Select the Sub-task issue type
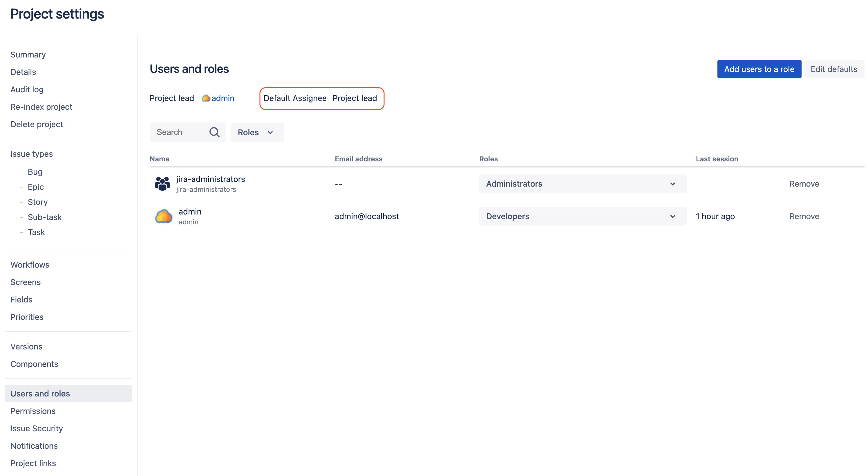Screen dimensions: 868x476 point(44,217)
